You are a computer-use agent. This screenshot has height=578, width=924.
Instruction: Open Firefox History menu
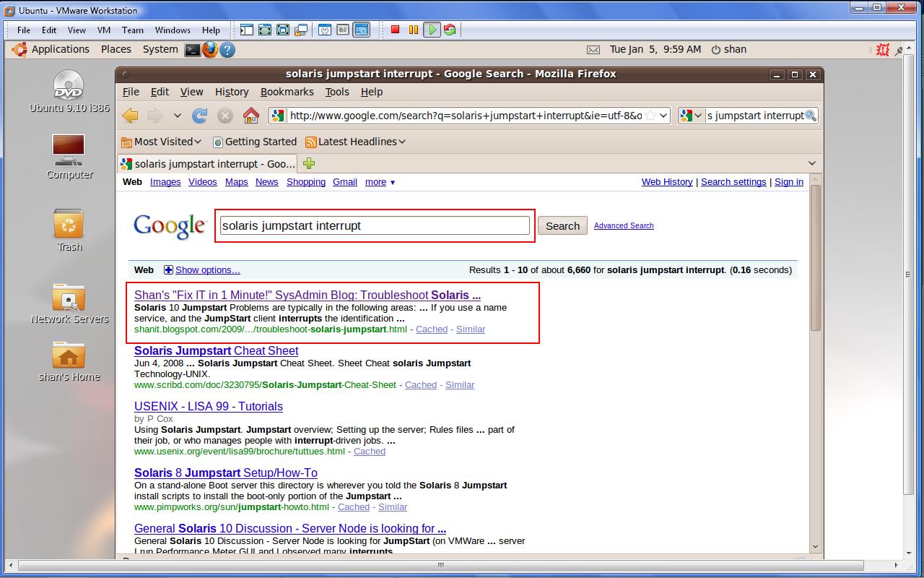click(232, 92)
